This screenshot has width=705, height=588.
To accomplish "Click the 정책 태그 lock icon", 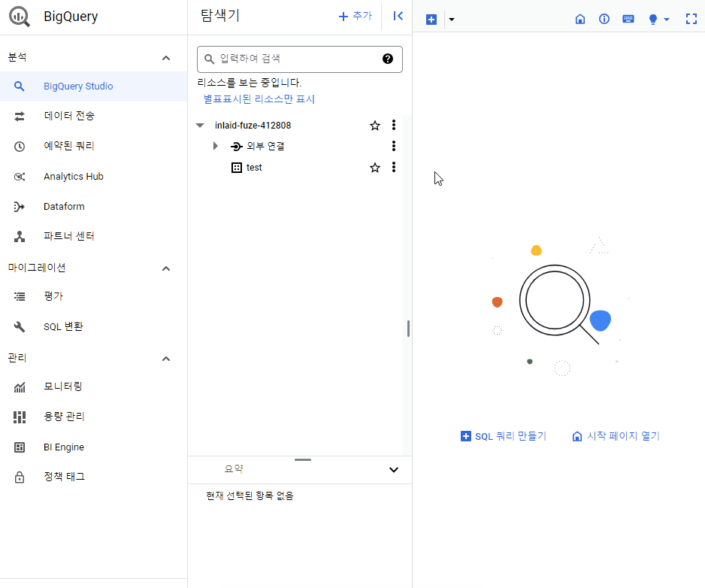I will pyautogui.click(x=20, y=477).
